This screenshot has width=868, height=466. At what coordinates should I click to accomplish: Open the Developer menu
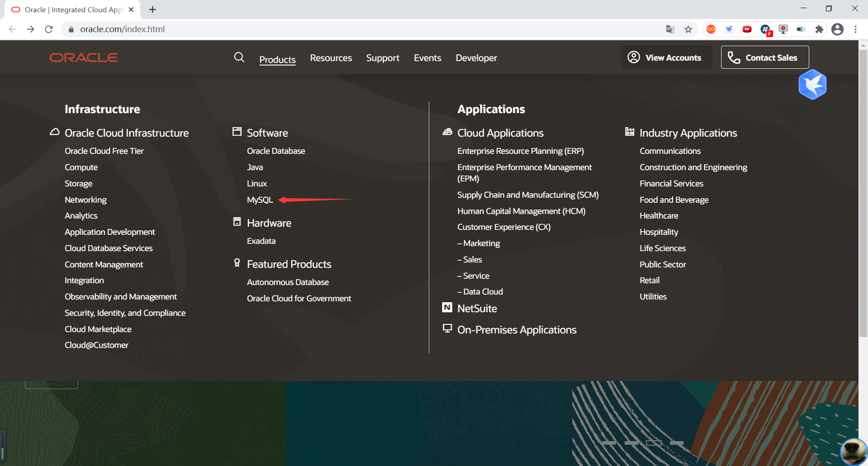click(476, 58)
